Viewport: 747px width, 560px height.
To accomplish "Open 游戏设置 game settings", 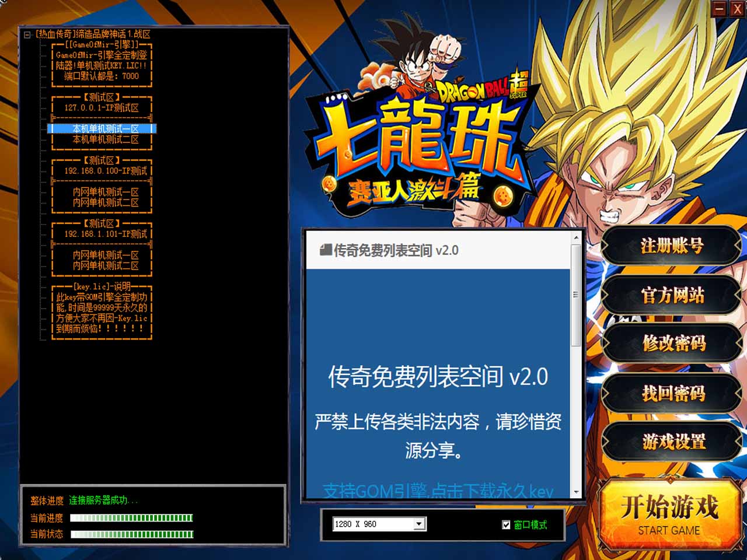I will click(673, 442).
